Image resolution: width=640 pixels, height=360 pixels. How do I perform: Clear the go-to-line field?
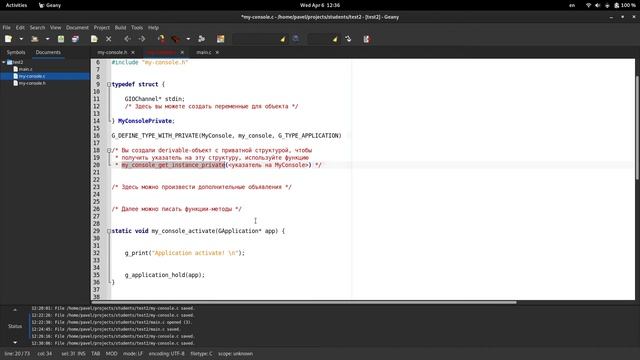pyautogui.click(x=335, y=39)
